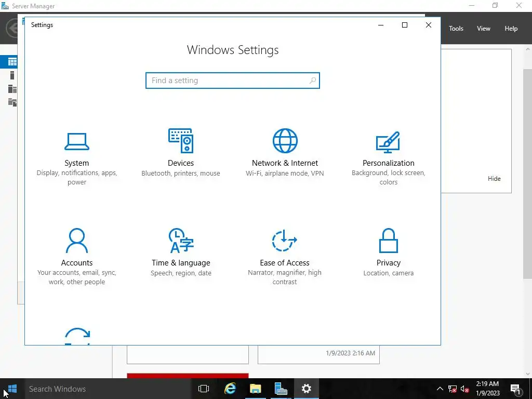Viewport: 532px width, 399px height.
Task: Open Server Manager Dashboard sidebar icon
Action: click(12, 62)
